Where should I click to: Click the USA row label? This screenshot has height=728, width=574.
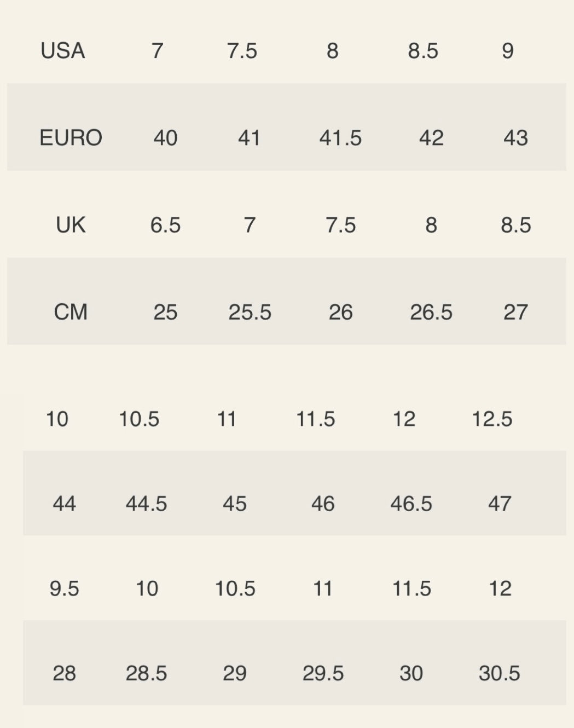[63, 51]
